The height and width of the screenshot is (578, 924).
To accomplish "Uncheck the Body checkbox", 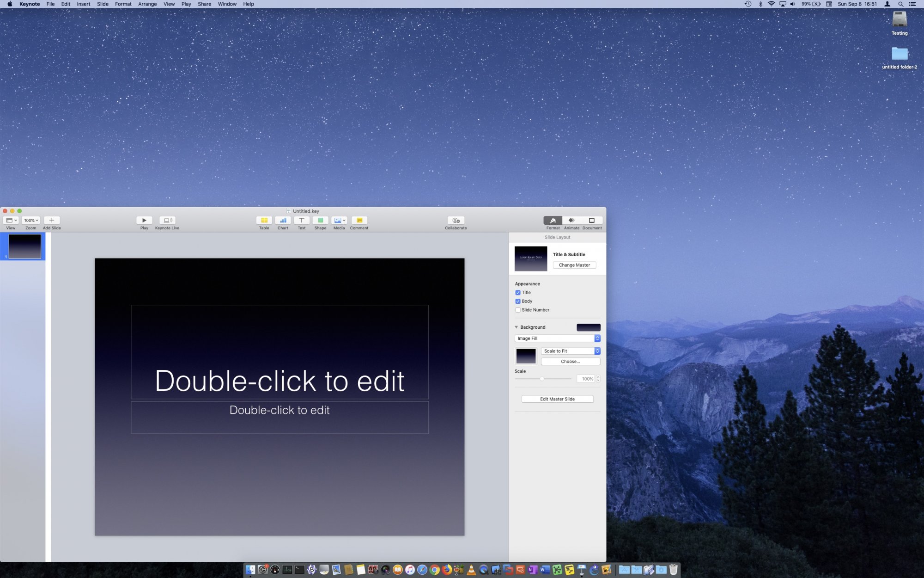I will (518, 301).
